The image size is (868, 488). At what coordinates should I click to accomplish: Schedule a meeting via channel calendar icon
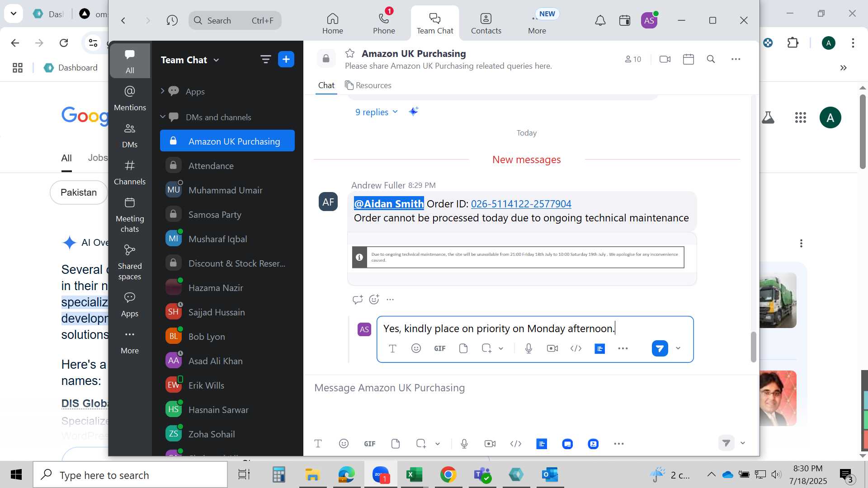point(689,59)
